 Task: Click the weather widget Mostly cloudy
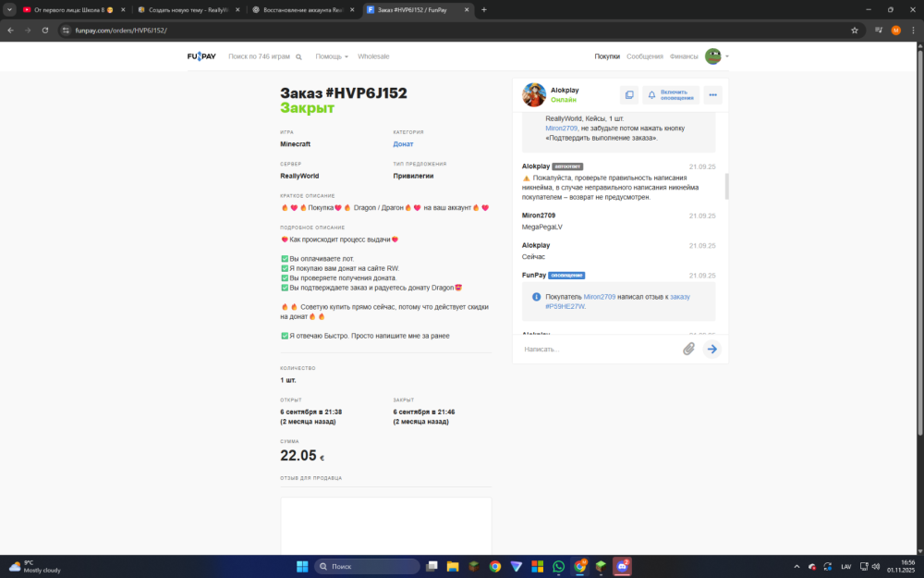point(35,567)
